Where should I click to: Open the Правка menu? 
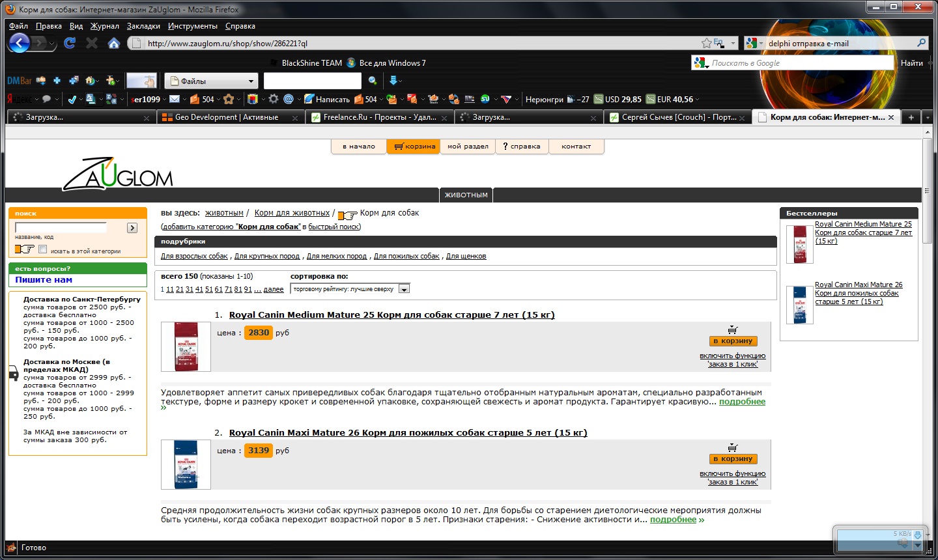coord(49,26)
